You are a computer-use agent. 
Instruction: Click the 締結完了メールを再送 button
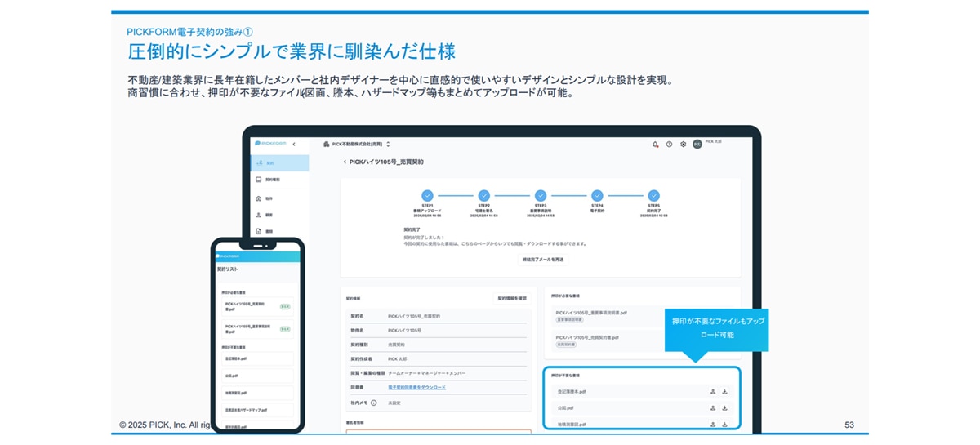pyautogui.click(x=543, y=260)
